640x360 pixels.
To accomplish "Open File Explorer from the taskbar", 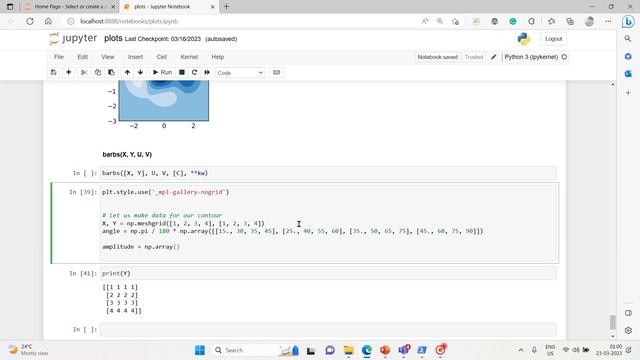I will click(349, 350).
